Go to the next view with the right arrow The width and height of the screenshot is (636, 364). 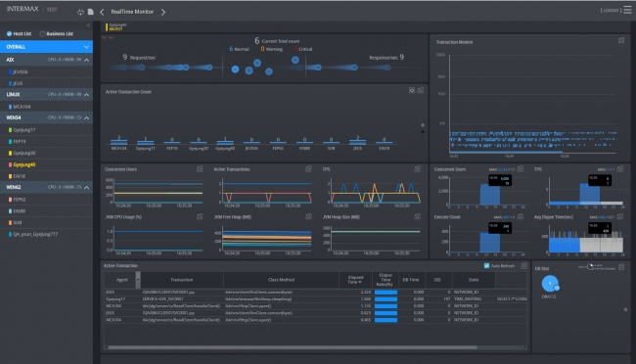point(163,12)
